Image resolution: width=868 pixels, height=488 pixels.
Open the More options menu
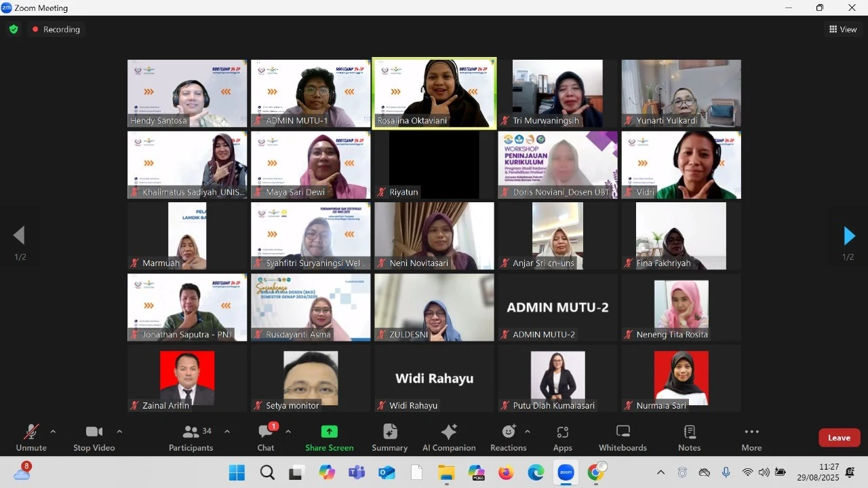(x=751, y=438)
